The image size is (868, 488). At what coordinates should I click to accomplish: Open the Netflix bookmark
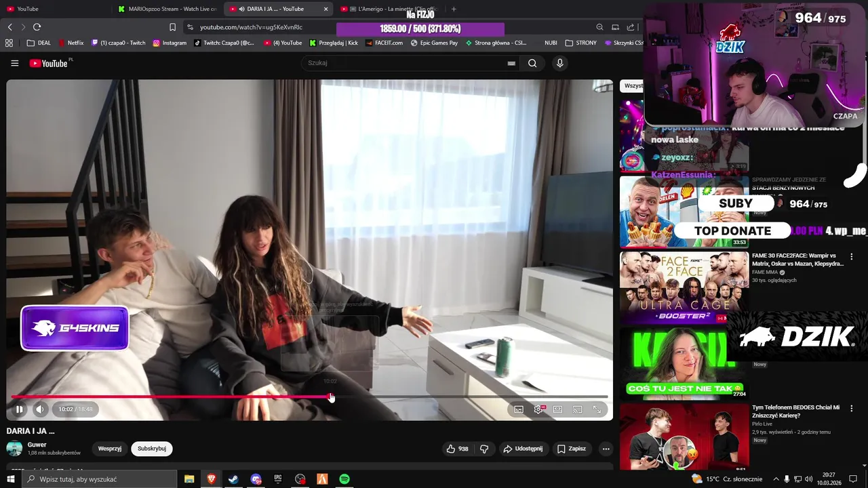(71, 43)
